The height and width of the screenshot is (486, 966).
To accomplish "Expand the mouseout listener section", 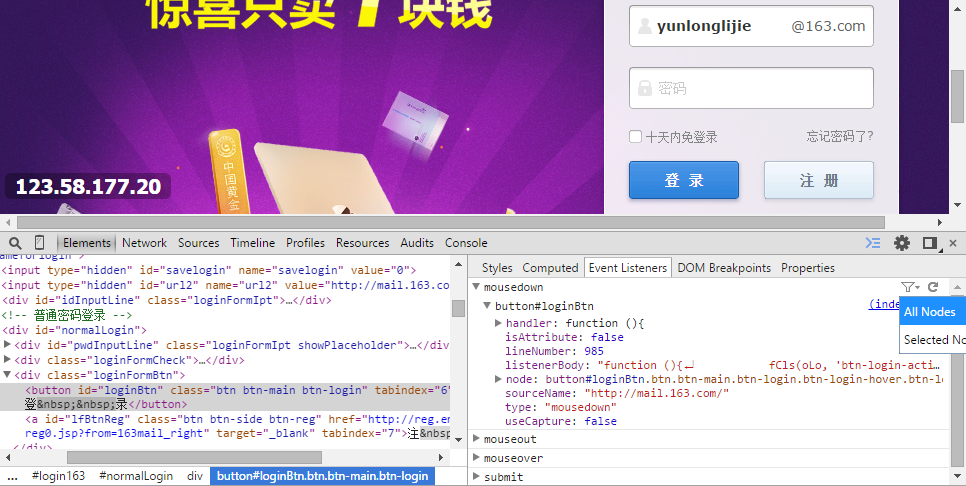I will pyautogui.click(x=476, y=439).
